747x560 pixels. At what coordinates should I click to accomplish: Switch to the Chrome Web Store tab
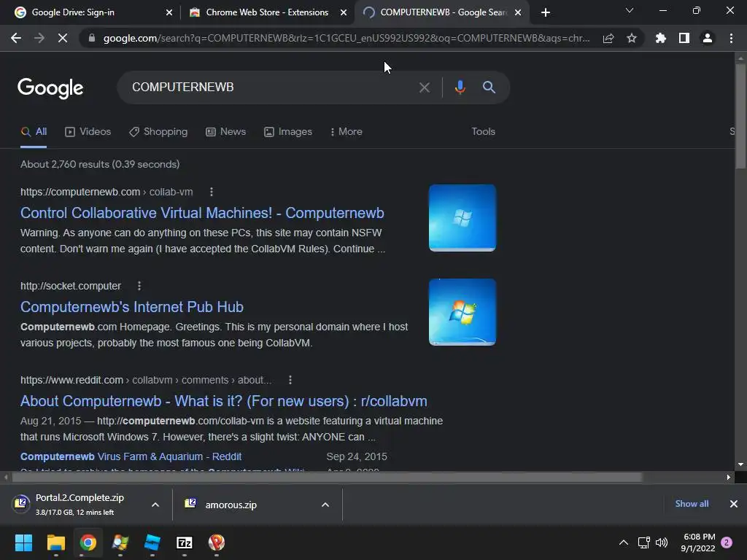point(267,12)
